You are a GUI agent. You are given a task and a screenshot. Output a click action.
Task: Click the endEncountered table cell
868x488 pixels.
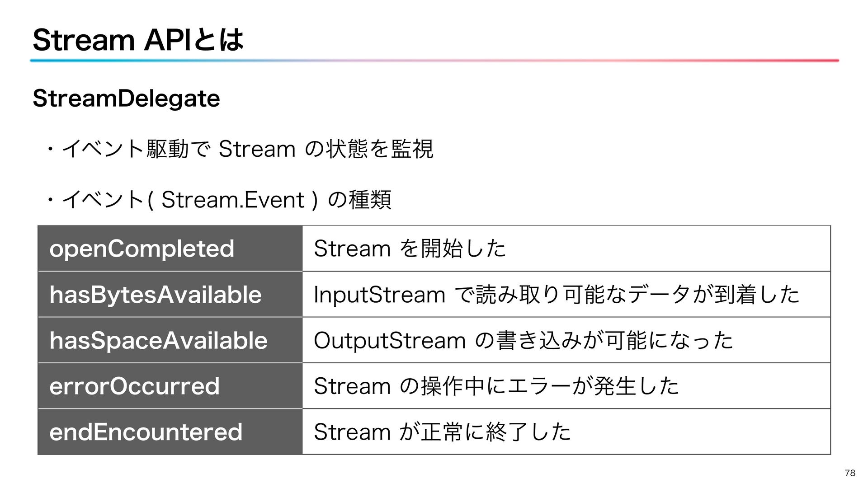[170, 432]
